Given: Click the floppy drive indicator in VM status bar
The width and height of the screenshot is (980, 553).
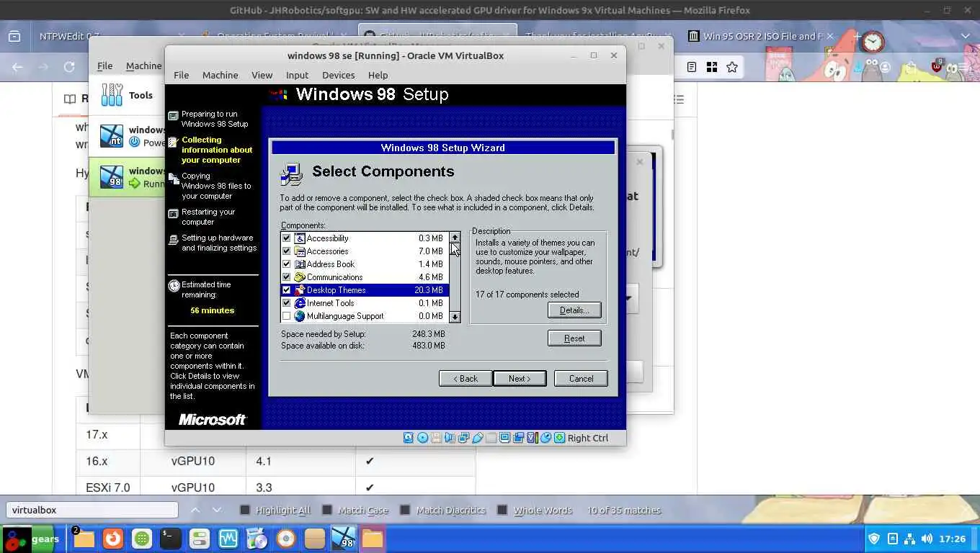Looking at the screenshot, I should click(x=436, y=438).
